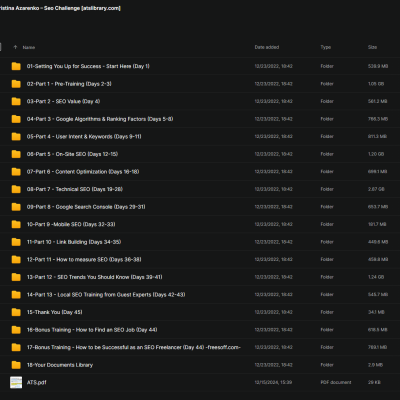The width and height of the screenshot is (400, 400).
Task: Open '09-Part 8 - Google Search Console'
Action: point(86,207)
